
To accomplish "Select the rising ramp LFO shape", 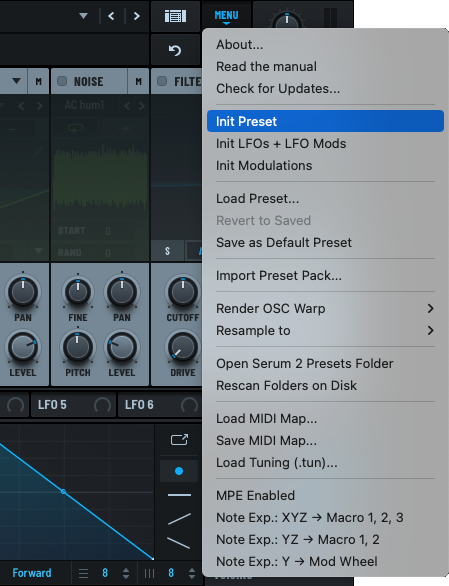I will [179, 519].
